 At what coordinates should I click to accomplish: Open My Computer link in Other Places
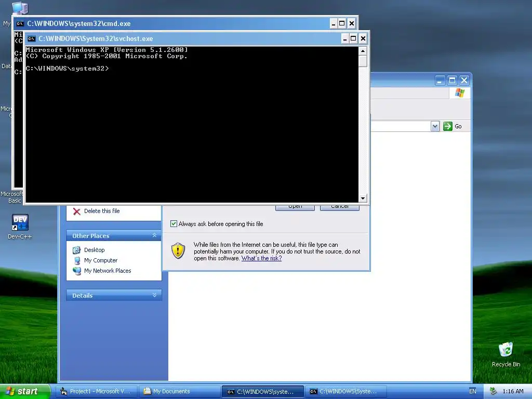point(101,261)
